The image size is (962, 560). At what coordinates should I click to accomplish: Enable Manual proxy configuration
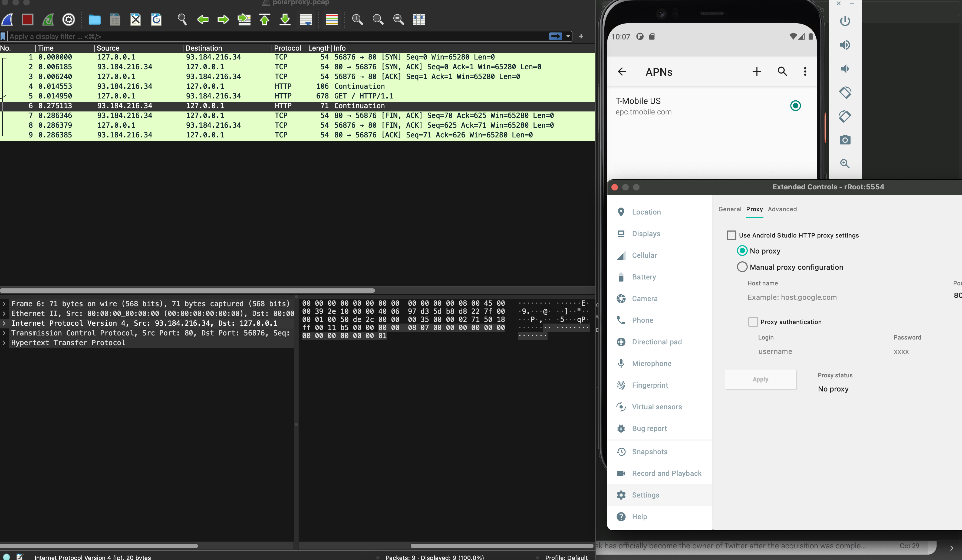742,267
